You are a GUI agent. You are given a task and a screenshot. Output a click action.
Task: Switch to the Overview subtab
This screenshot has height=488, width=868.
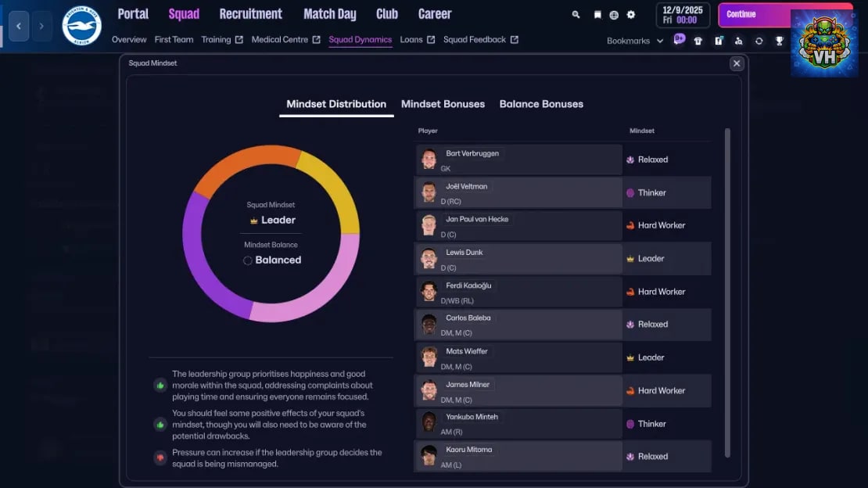[129, 40]
